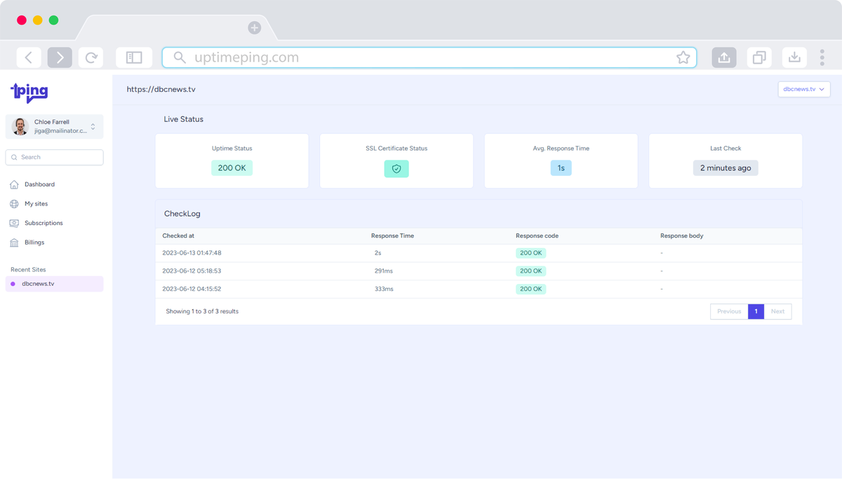Screen dimensions: 842x504
Task: Click the browser reload icon
Action: (x=91, y=57)
